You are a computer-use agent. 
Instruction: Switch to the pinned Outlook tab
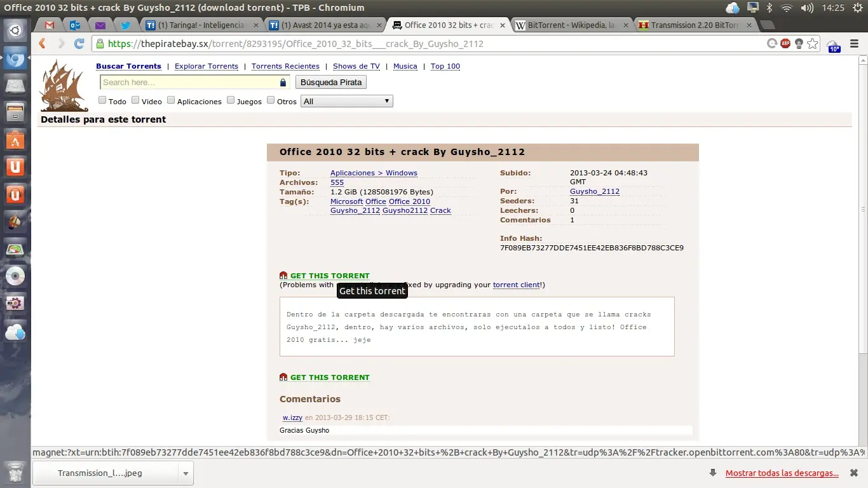(x=75, y=25)
